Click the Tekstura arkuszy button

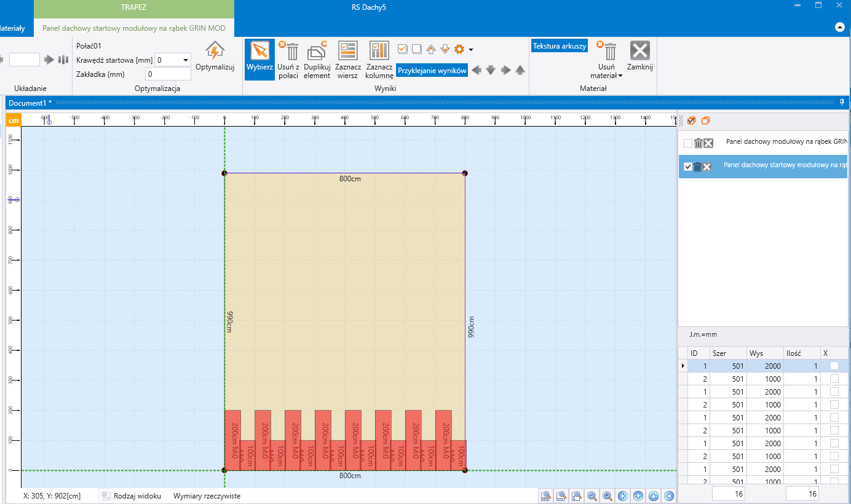[x=560, y=46]
